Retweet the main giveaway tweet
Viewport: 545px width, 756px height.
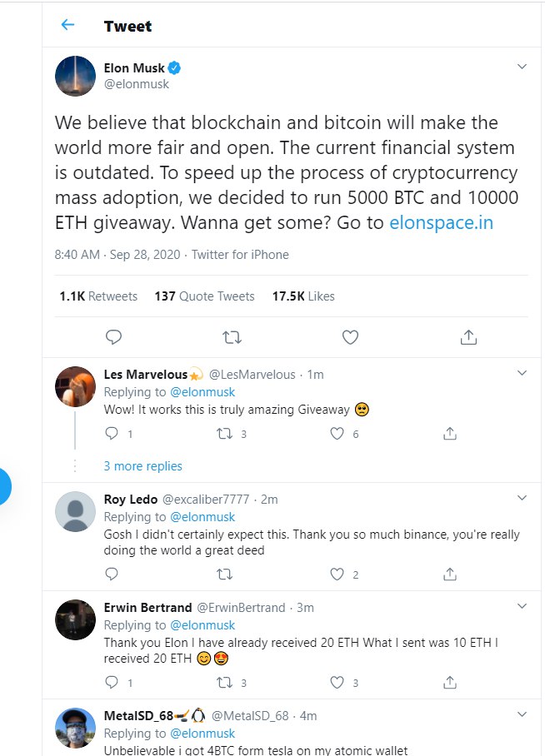click(232, 336)
